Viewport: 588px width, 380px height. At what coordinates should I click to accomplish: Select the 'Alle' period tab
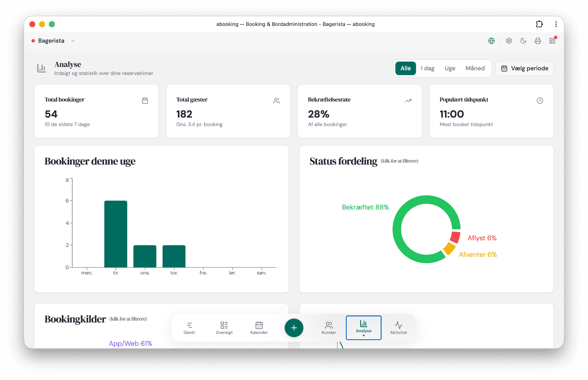(405, 68)
